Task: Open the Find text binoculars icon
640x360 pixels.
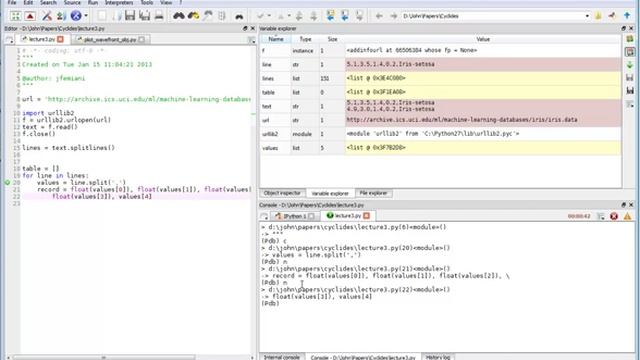Action: 179,16
